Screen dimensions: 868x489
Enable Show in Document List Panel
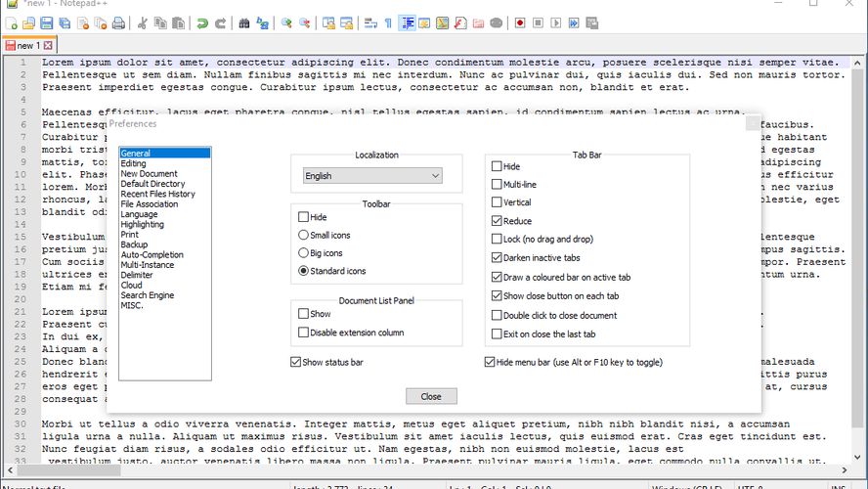(x=303, y=313)
